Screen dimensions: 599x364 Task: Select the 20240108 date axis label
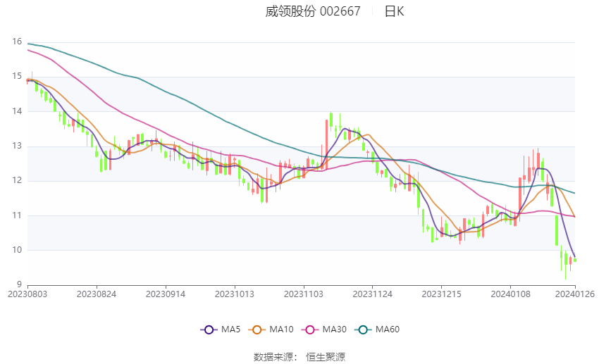(x=510, y=294)
